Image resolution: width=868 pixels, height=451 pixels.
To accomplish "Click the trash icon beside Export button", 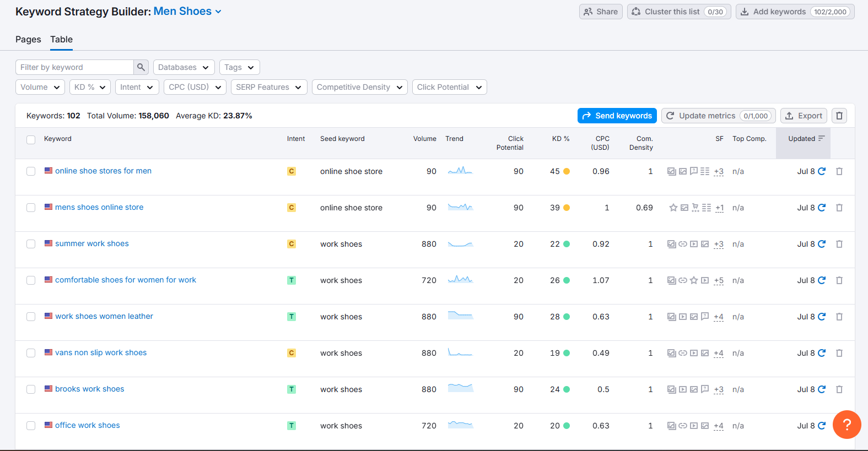I will [x=839, y=116].
